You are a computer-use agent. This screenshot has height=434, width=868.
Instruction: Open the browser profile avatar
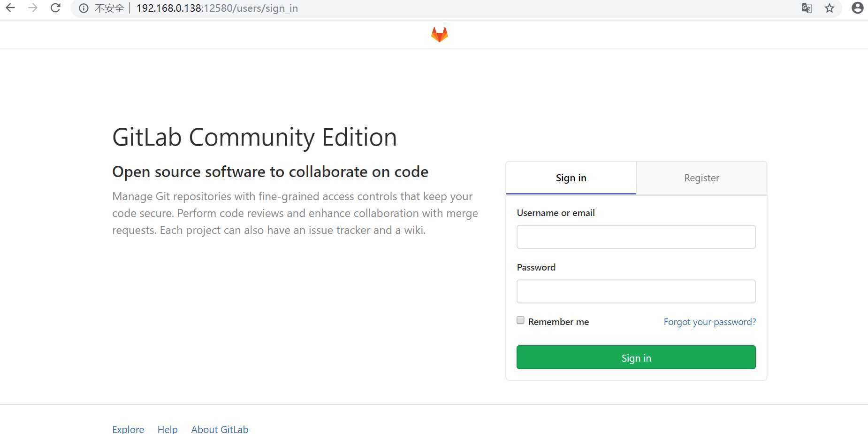click(857, 8)
